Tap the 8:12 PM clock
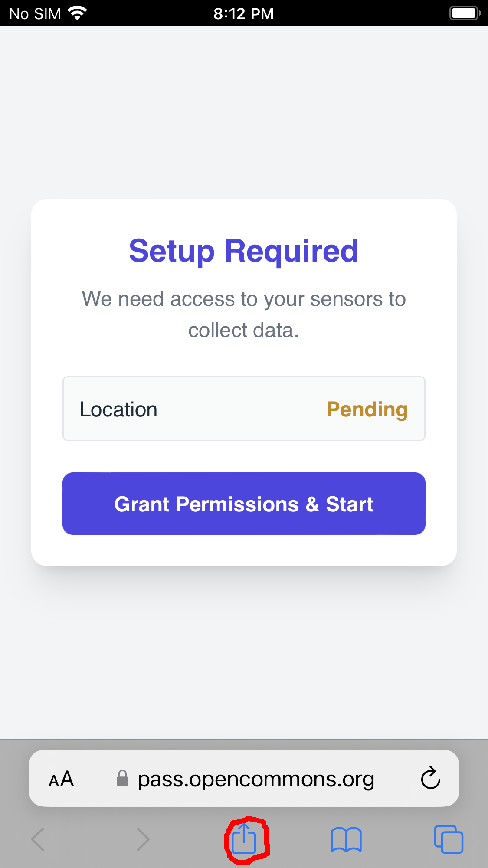Image resolution: width=488 pixels, height=868 pixels. click(x=243, y=13)
